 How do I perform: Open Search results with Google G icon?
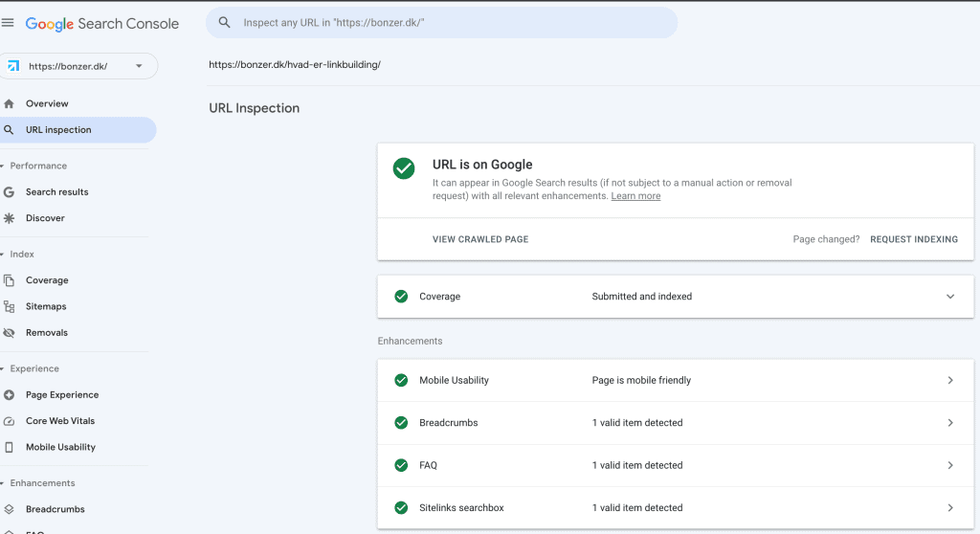pyautogui.click(x=9, y=192)
